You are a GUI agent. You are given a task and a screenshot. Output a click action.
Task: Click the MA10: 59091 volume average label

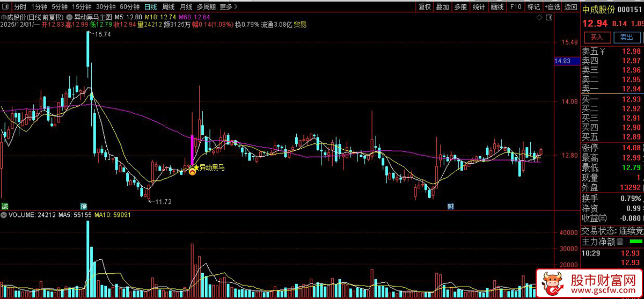[112, 215]
